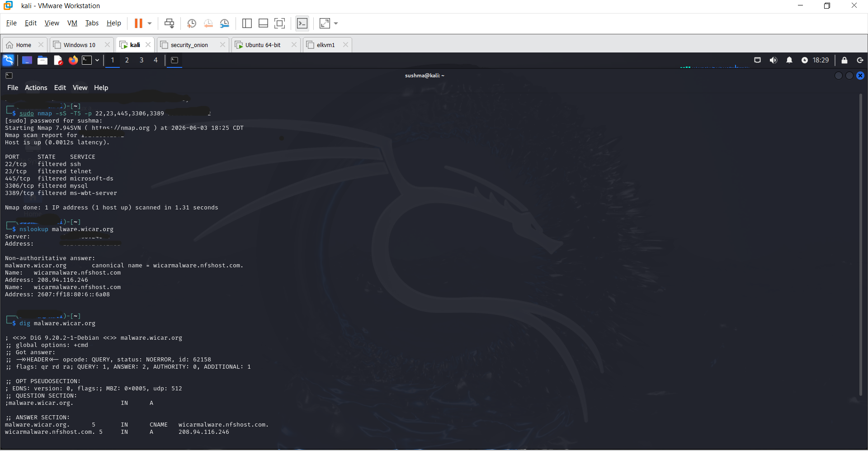Switch to the Ubuntu 64-bit tab

(263, 45)
